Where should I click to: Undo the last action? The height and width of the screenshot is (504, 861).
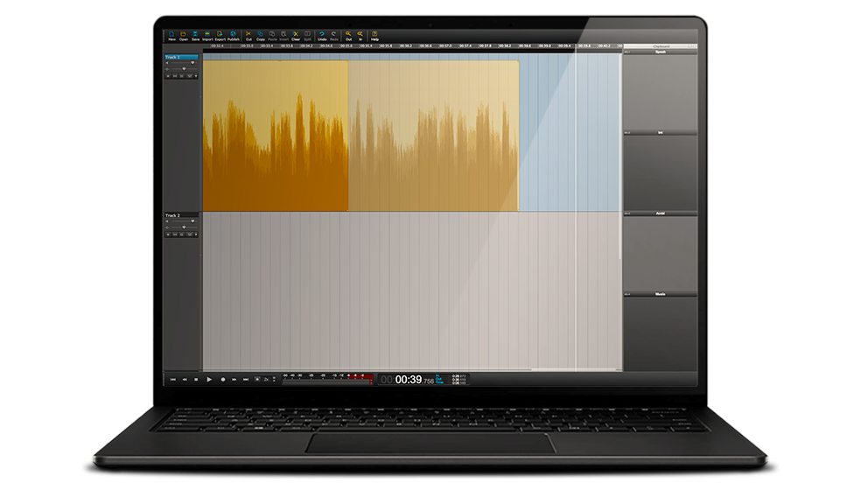(x=322, y=36)
